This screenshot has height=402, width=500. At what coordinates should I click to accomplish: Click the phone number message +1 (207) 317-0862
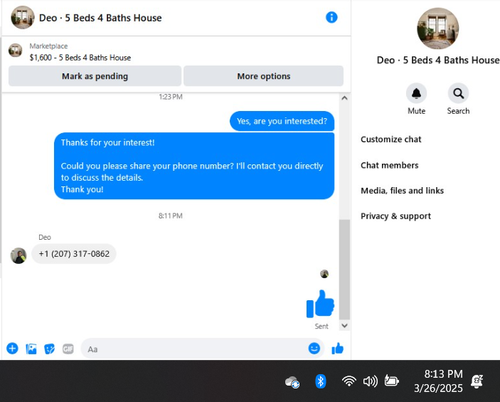point(74,254)
